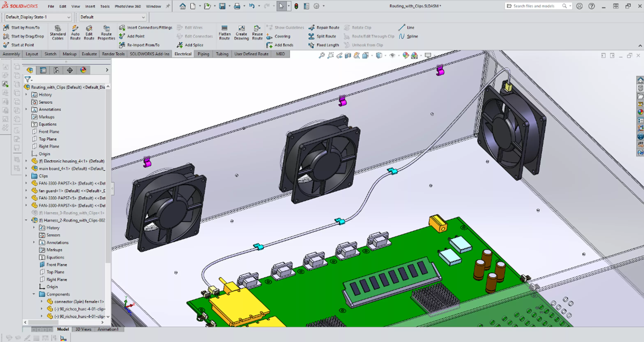
Task: Click the Reuse Route tool
Action: point(257,32)
